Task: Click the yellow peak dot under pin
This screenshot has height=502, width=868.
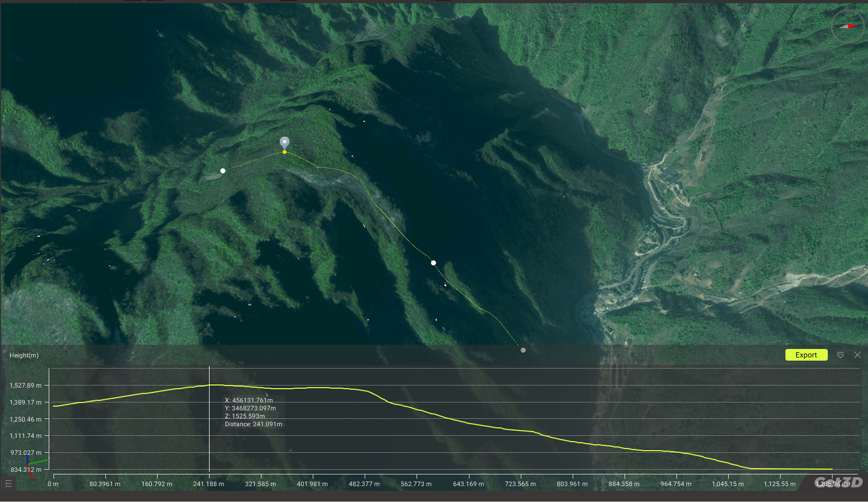Action: (284, 152)
